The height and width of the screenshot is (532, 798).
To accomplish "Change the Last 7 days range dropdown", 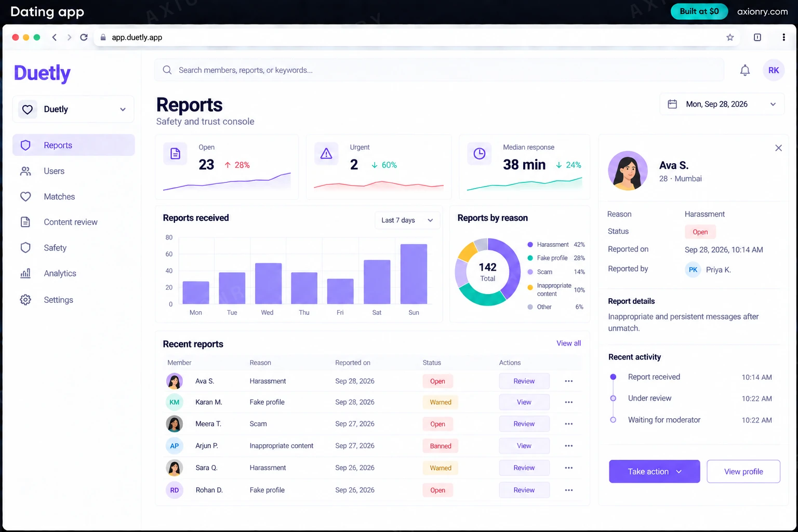I will [407, 220].
